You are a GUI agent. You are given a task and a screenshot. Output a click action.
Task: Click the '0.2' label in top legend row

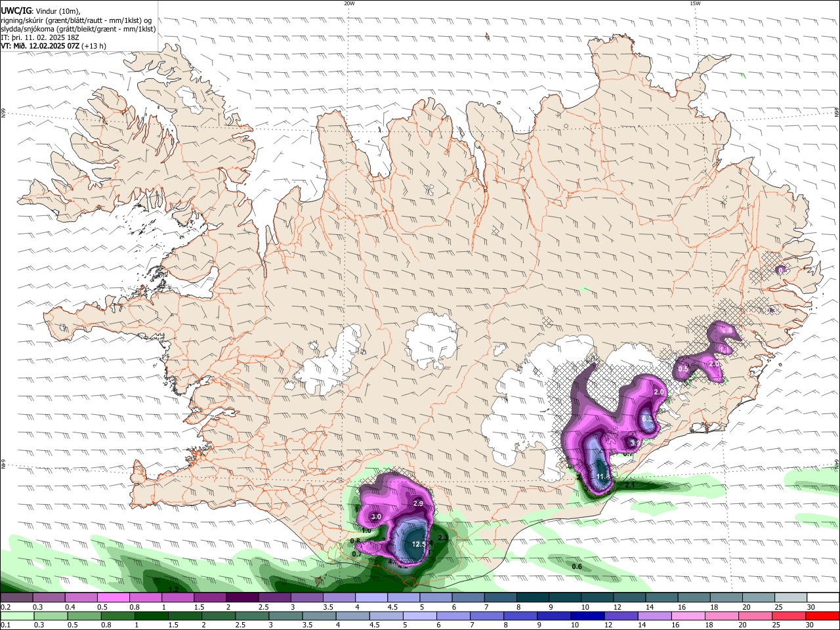point(5,607)
